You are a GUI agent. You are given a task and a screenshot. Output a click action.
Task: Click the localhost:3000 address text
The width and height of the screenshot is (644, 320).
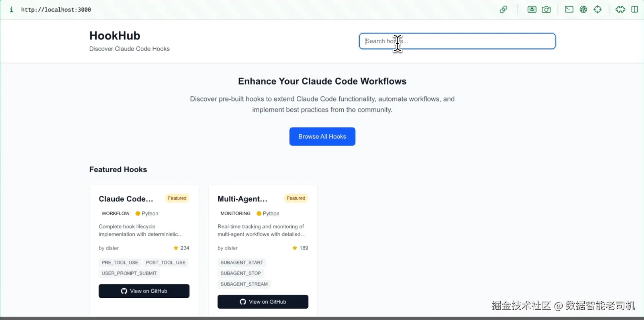point(56,10)
